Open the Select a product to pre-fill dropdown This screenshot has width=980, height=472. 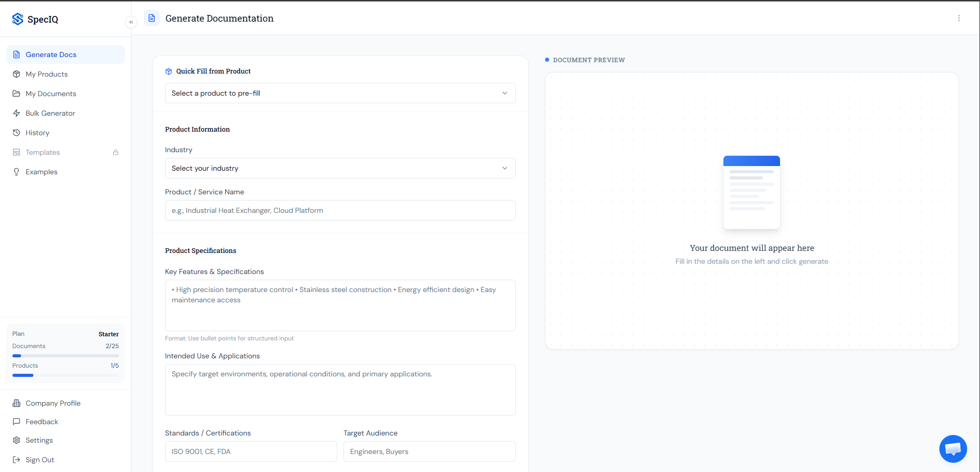[x=340, y=93]
